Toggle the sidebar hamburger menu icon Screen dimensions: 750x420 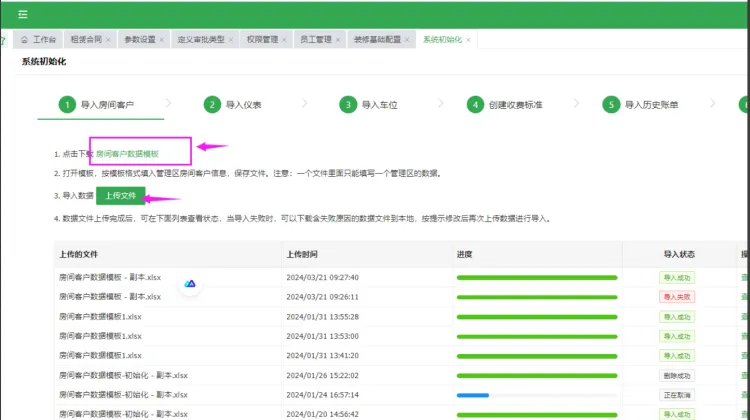[22, 14]
